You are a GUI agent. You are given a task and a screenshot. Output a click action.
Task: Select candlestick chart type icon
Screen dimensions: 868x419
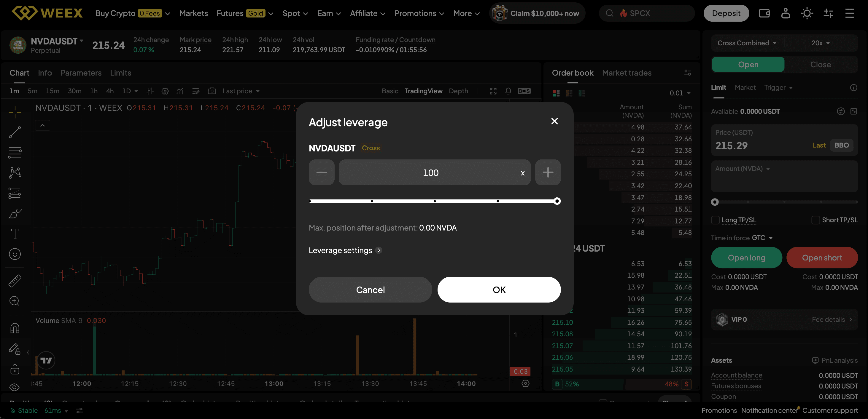(150, 91)
